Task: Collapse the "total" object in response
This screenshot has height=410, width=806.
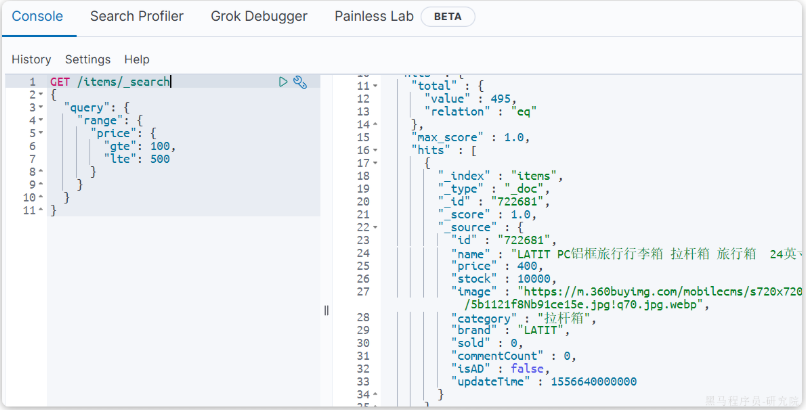Action: (375, 86)
